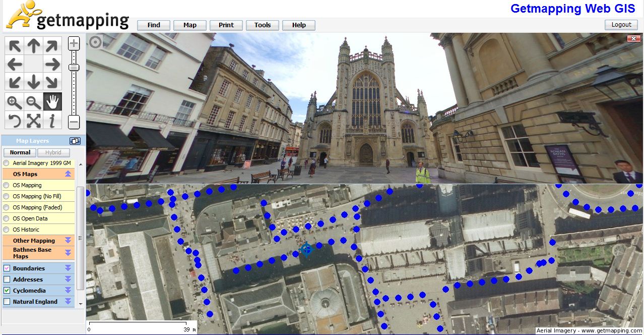Detach the Map Layers panel with popout icon
The width and height of the screenshot is (644, 335).
[x=75, y=141]
